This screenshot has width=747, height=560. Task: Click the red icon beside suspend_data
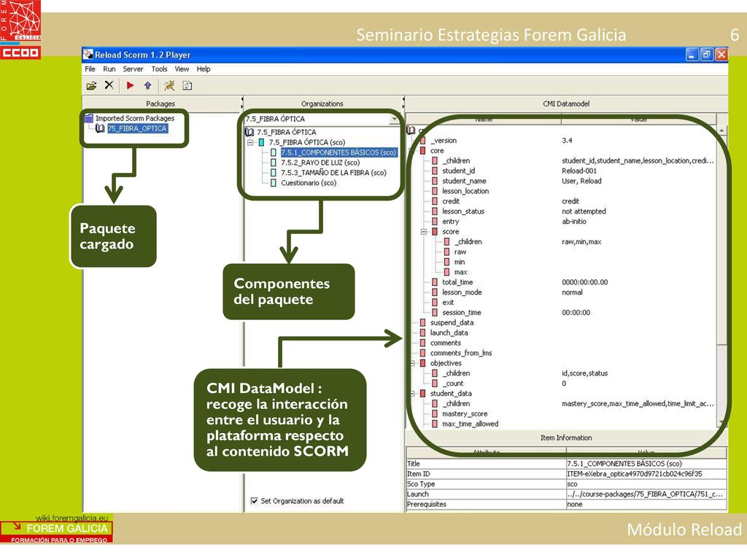point(422,322)
